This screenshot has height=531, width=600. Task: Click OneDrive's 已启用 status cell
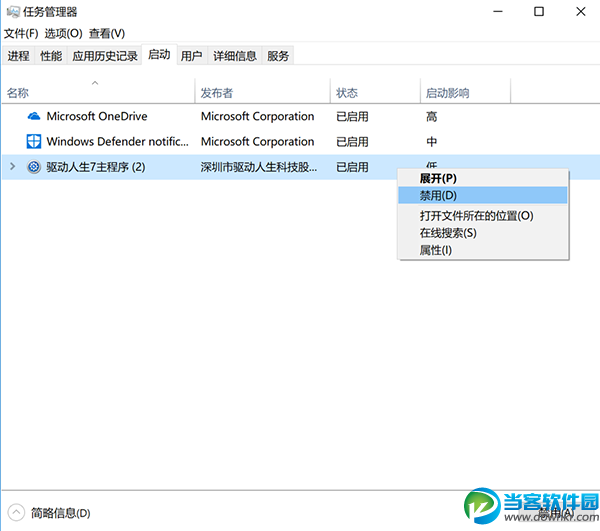[352, 116]
